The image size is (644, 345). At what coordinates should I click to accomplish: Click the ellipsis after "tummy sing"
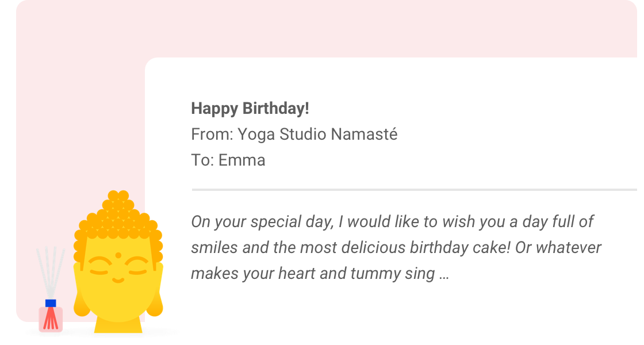[443, 274]
